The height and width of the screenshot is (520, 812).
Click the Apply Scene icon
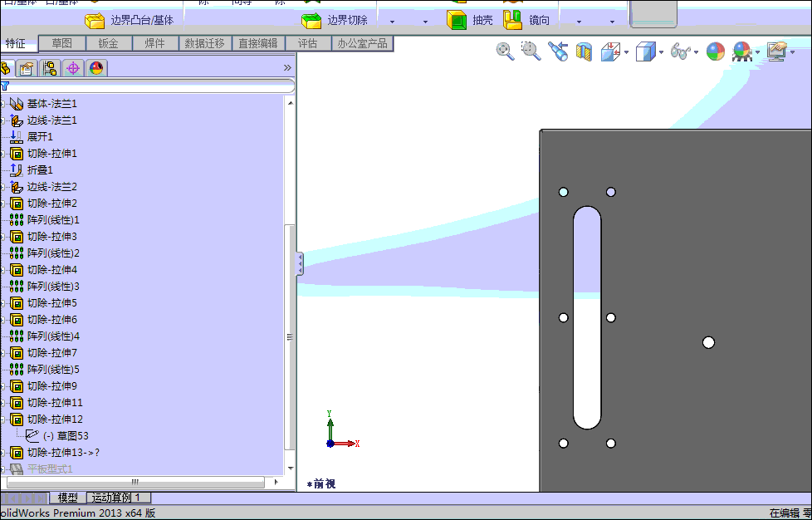742,52
